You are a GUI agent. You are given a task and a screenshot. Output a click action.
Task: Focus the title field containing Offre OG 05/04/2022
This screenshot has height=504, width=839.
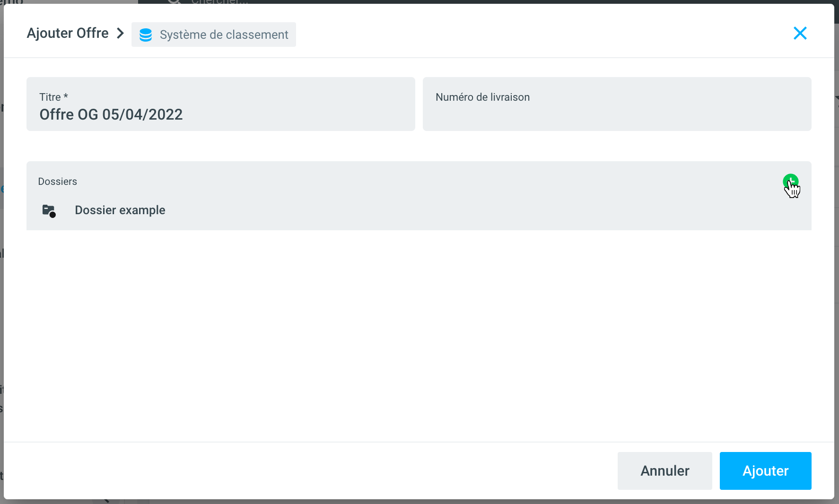(220, 114)
